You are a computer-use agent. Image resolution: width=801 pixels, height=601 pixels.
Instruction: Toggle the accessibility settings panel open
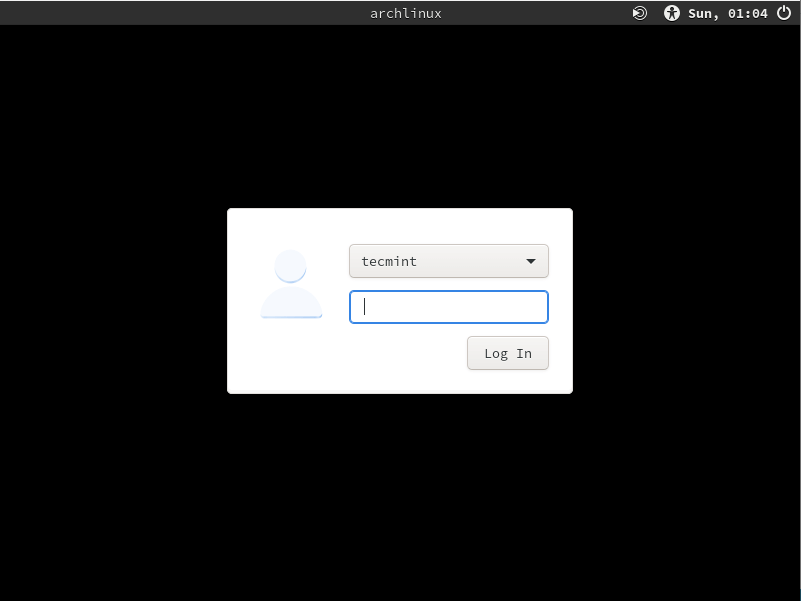tap(672, 13)
